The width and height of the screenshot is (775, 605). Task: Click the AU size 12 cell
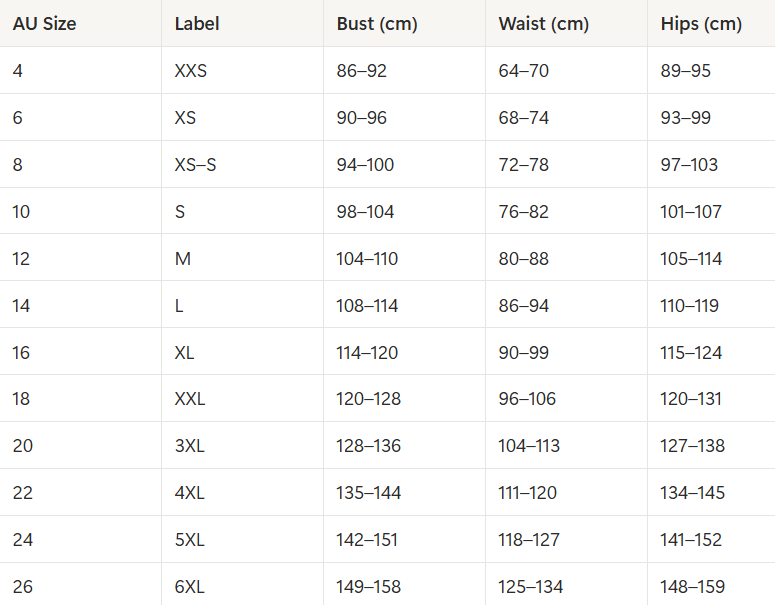[x=22, y=259]
